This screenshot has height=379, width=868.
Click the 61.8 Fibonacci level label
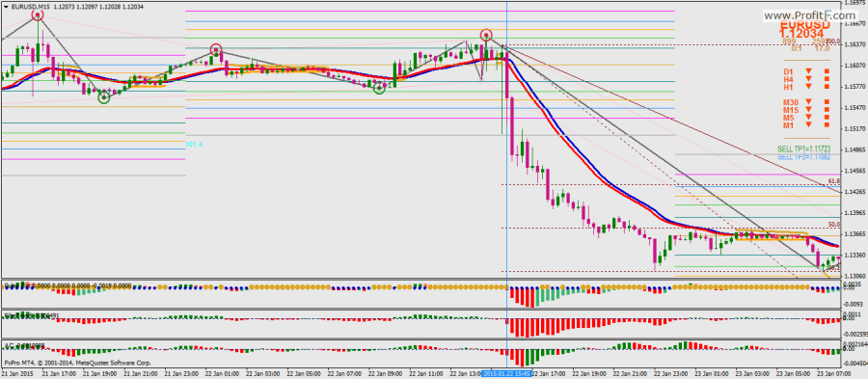coord(834,181)
